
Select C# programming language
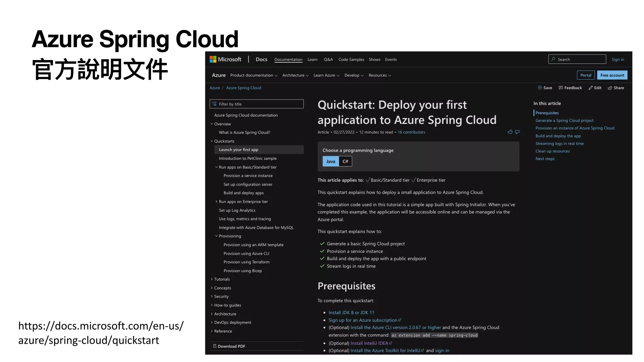(x=345, y=161)
